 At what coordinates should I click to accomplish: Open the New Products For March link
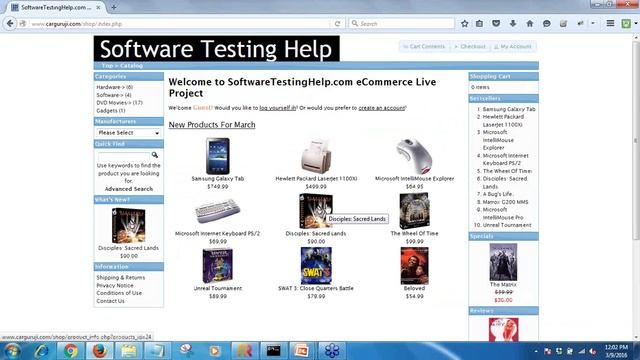coord(212,125)
